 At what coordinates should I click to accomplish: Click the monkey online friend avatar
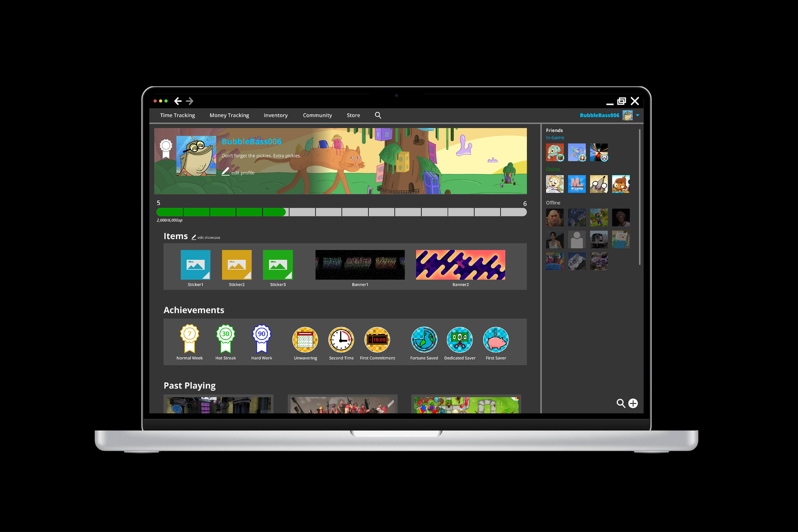[621, 184]
